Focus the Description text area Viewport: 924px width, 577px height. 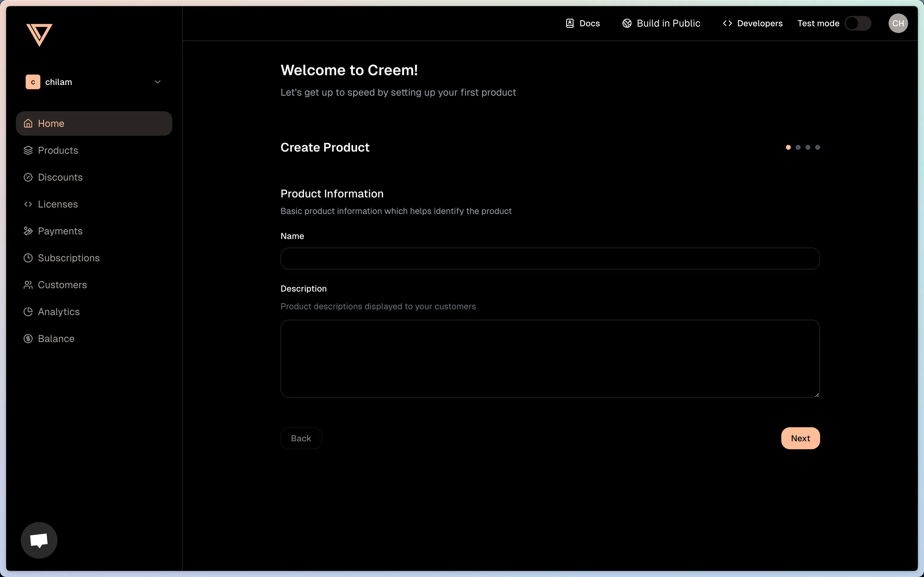pos(550,359)
